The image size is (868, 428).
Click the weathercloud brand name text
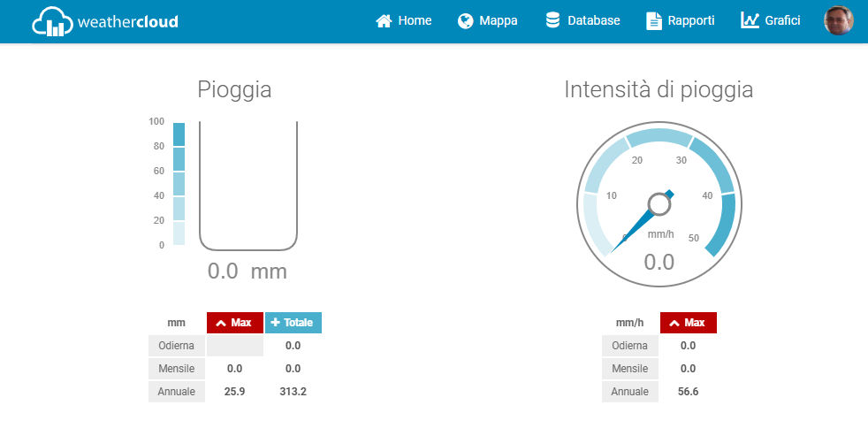(x=127, y=22)
